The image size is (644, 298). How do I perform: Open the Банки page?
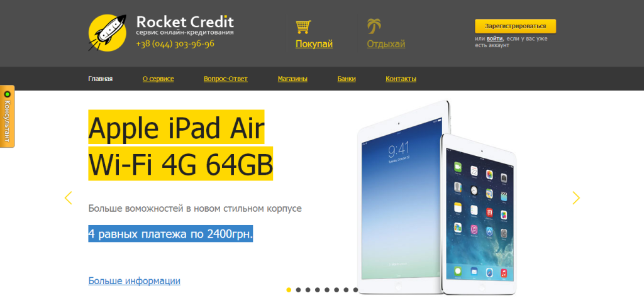point(347,79)
